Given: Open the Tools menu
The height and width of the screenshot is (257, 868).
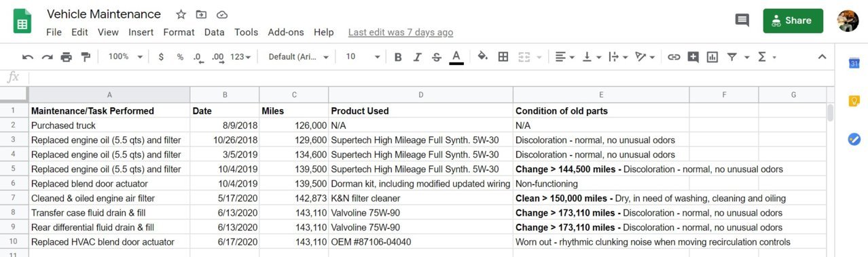Looking at the screenshot, I should 246,32.
